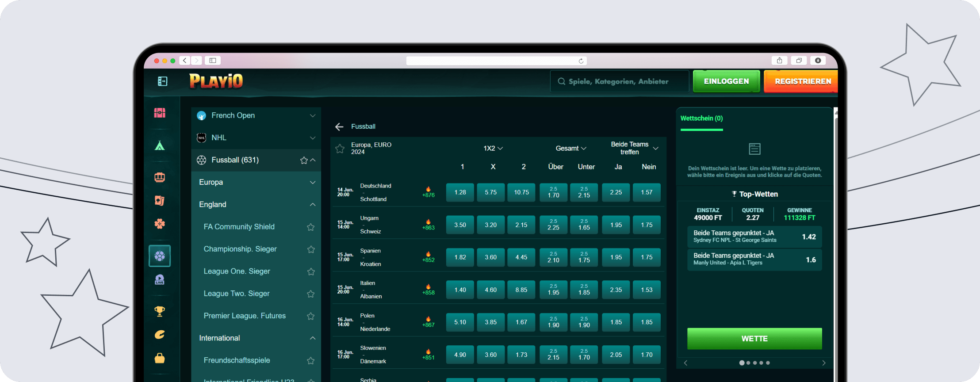980x382 pixels.
Task: Star the League One. Sieger league
Action: (311, 271)
